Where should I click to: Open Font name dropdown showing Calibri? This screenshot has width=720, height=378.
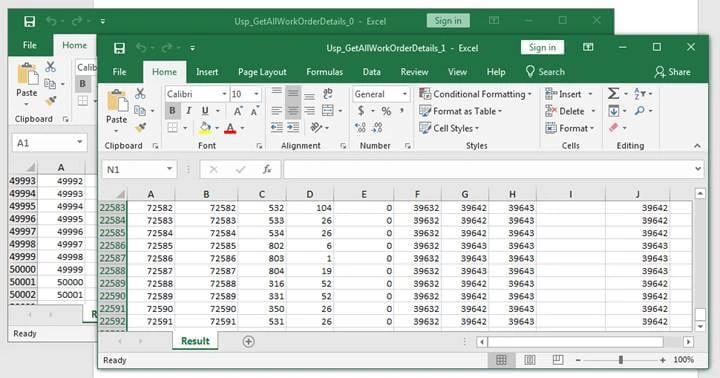tap(224, 94)
